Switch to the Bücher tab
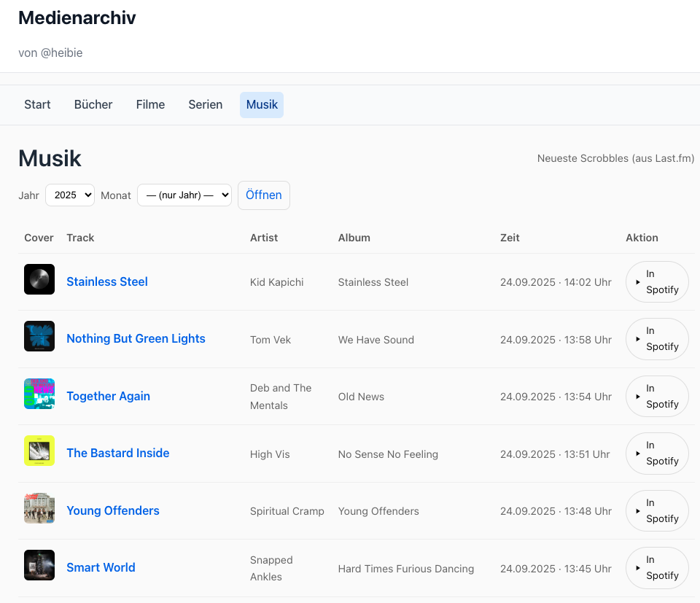Screen dimensions: 700x603 coord(93,105)
